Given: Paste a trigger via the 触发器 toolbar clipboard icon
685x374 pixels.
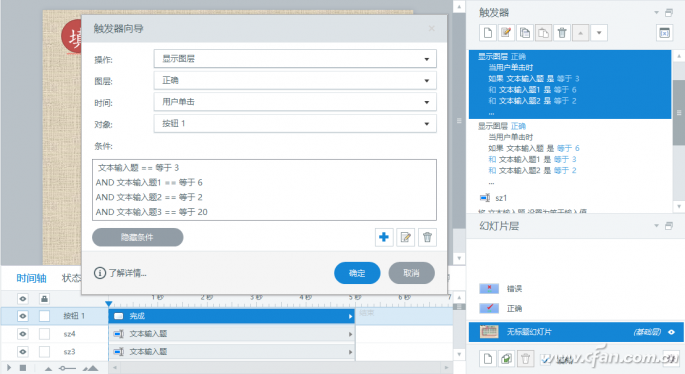Looking at the screenshot, I should coord(543,33).
